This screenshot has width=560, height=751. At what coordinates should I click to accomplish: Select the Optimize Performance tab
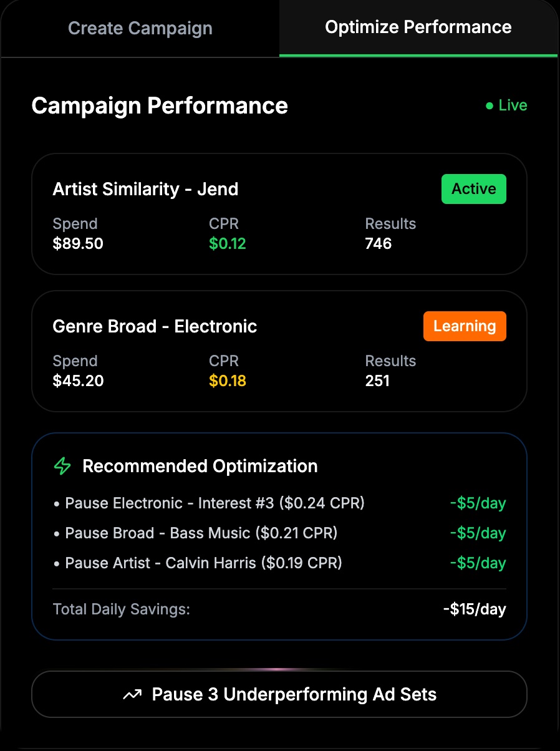pyautogui.click(x=418, y=27)
